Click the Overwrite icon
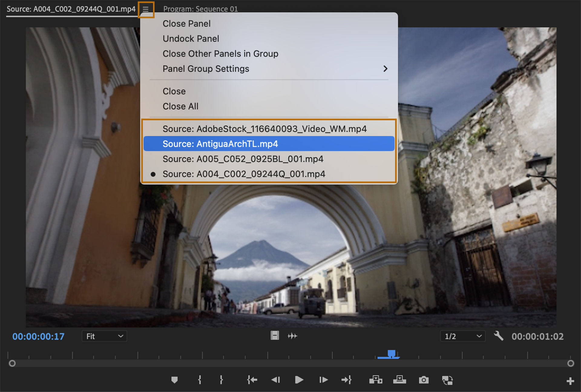Viewport: 581px width, 392px height. point(400,380)
